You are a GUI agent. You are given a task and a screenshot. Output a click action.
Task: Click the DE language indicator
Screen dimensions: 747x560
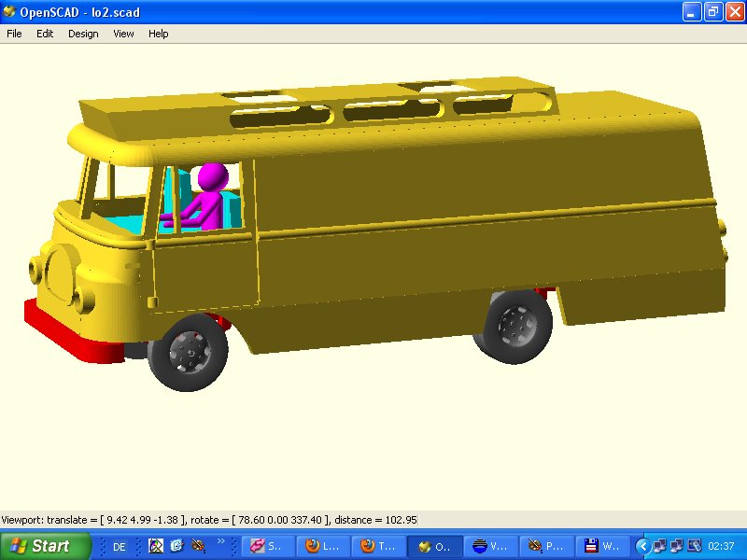click(x=120, y=547)
